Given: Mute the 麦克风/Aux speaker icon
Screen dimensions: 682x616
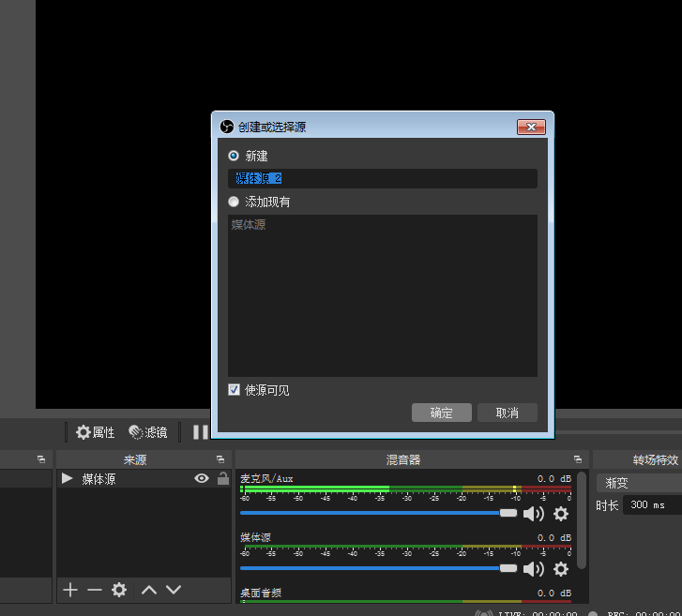Looking at the screenshot, I should (533, 514).
